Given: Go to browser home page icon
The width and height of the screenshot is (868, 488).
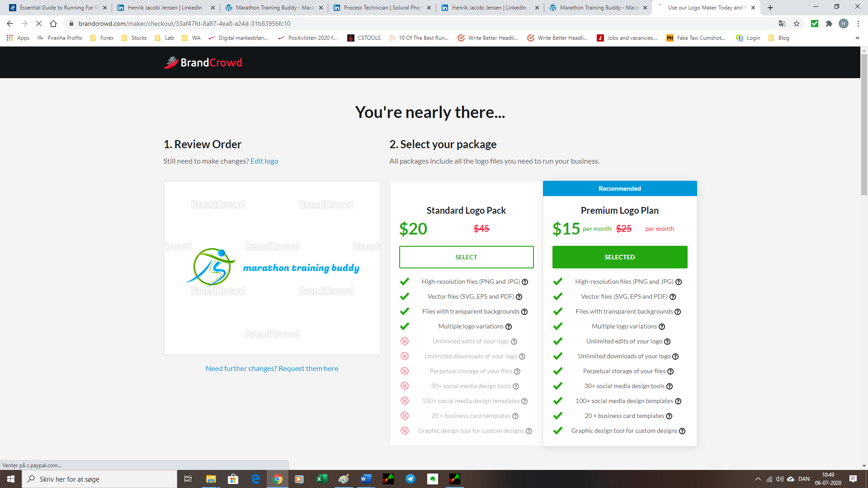Looking at the screenshot, I should (x=53, y=23).
